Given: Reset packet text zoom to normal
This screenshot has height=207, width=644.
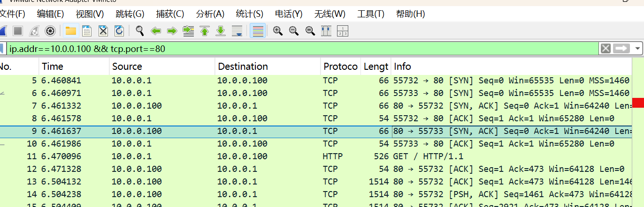Looking at the screenshot, I should click(x=310, y=31).
